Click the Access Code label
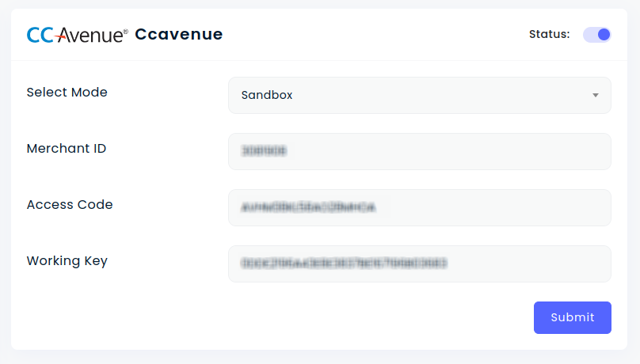This screenshot has width=640, height=364. coord(70,204)
